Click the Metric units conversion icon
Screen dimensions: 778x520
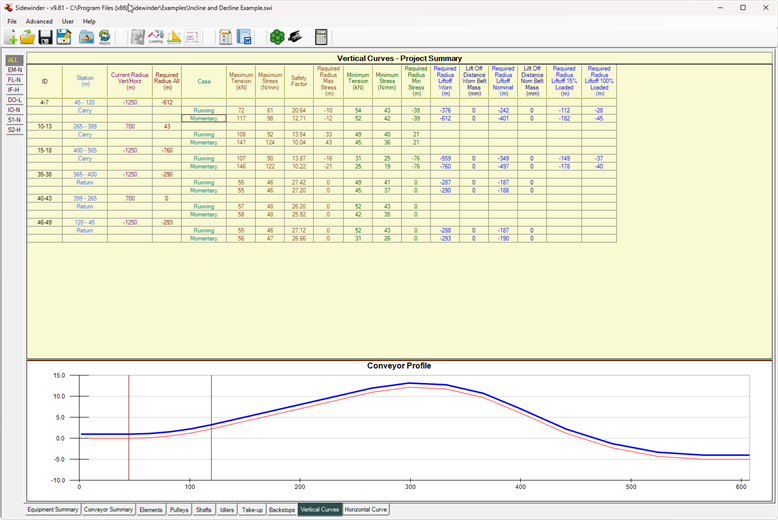pyautogui.click(x=104, y=37)
